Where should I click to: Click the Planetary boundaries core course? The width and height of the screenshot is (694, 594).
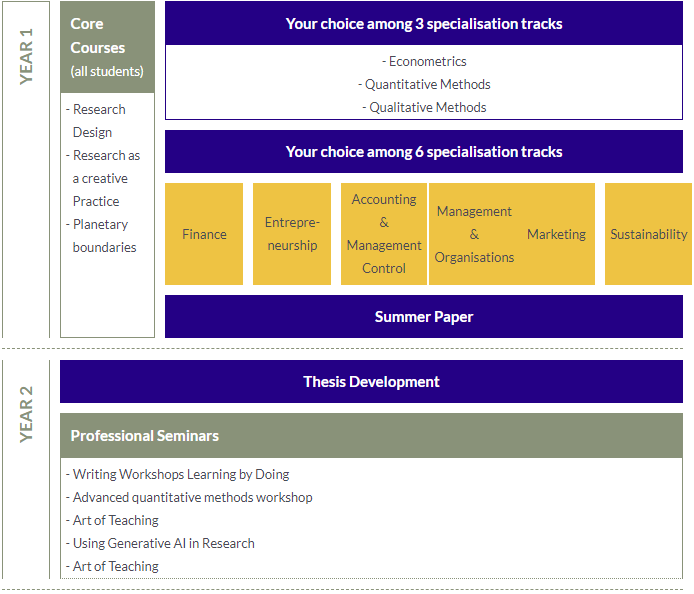point(104,236)
